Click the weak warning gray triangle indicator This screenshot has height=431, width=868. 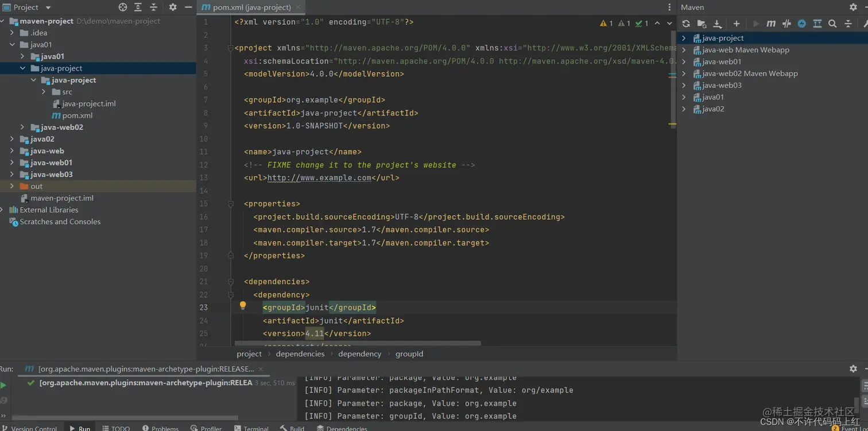(x=624, y=24)
